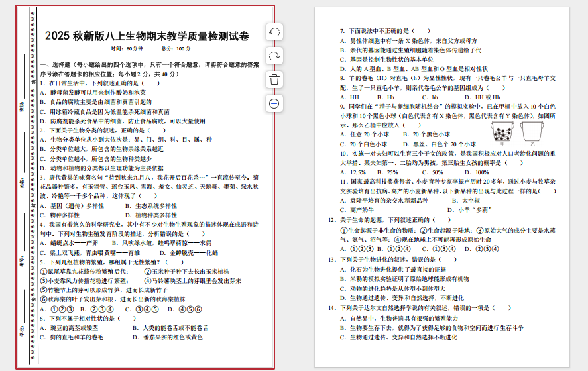Add a new page using plus icon

coord(274,103)
